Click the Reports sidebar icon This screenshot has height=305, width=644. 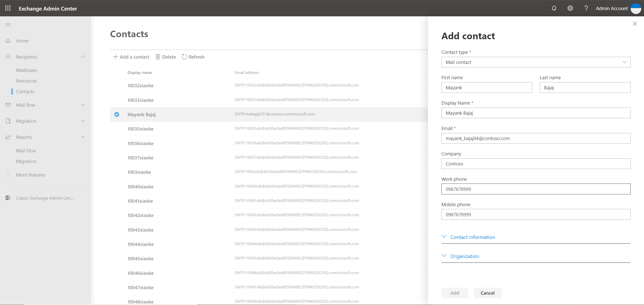(x=8, y=137)
